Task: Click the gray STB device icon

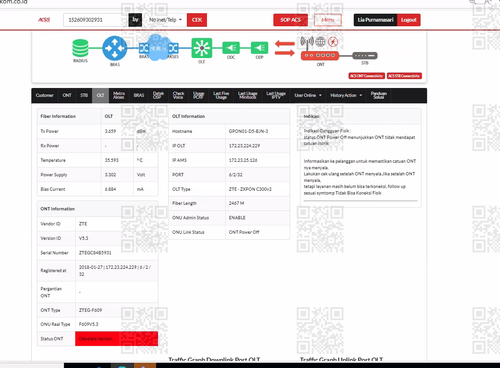Action: (x=365, y=55)
